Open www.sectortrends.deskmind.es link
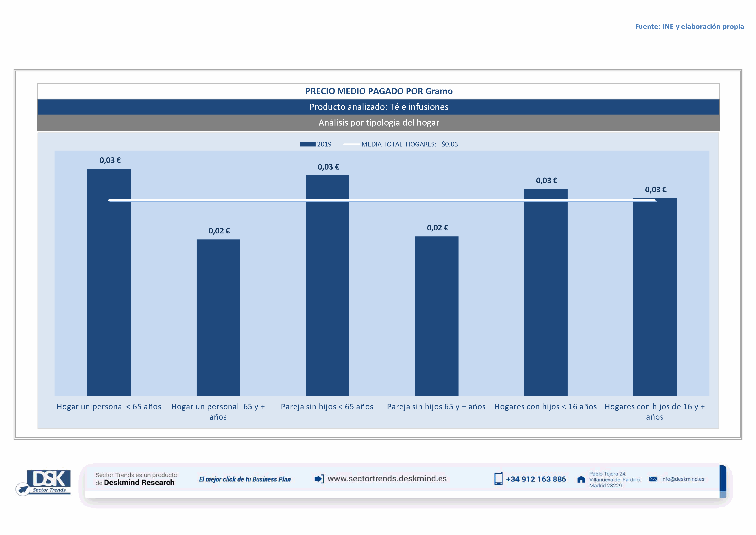Screen dimensions: 756x535 point(387,479)
